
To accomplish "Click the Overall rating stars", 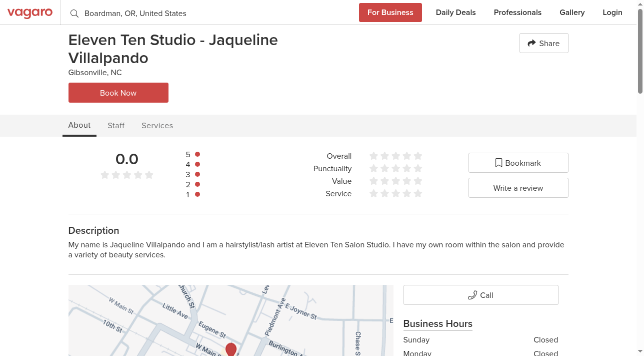I will click(396, 156).
